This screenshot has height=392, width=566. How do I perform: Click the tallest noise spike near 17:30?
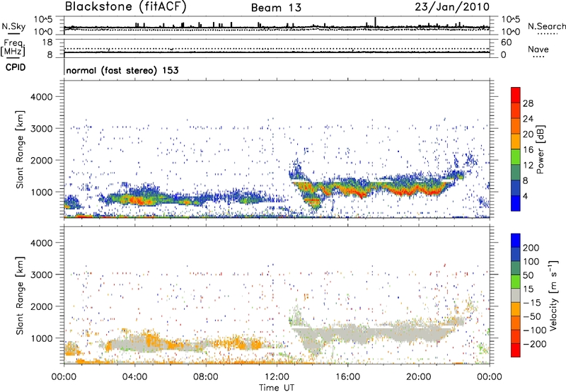click(x=375, y=22)
